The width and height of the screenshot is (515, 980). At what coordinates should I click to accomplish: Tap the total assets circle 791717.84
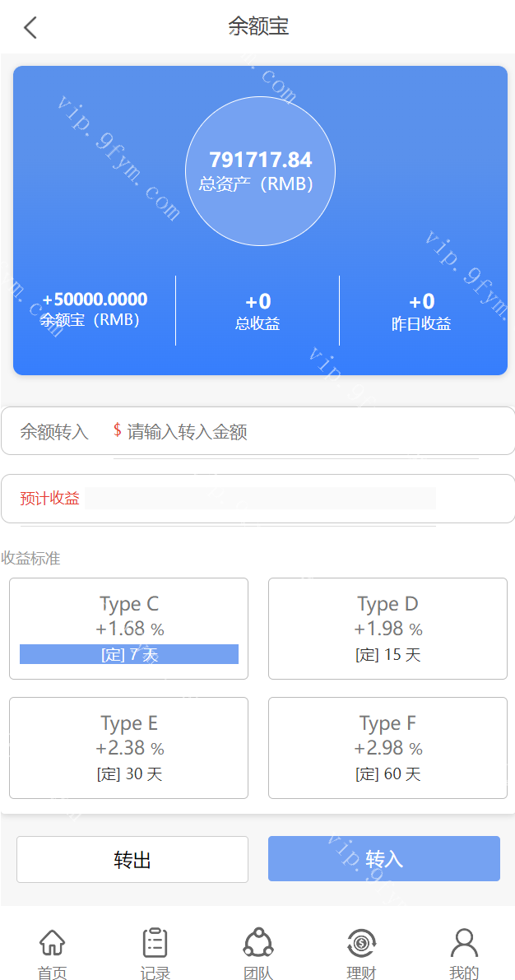pos(260,171)
